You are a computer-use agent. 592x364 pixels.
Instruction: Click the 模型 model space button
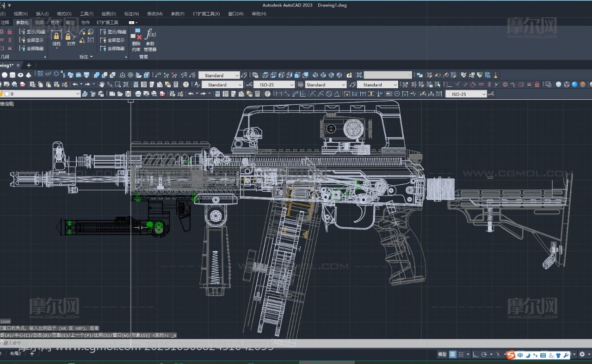(x=442, y=354)
